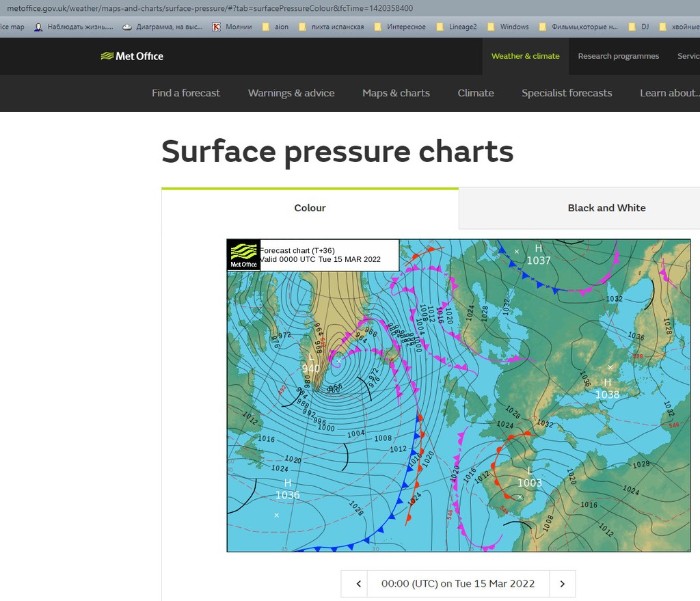Go to next forecast time
Viewport: 700px width, 601px height.
pyautogui.click(x=562, y=584)
